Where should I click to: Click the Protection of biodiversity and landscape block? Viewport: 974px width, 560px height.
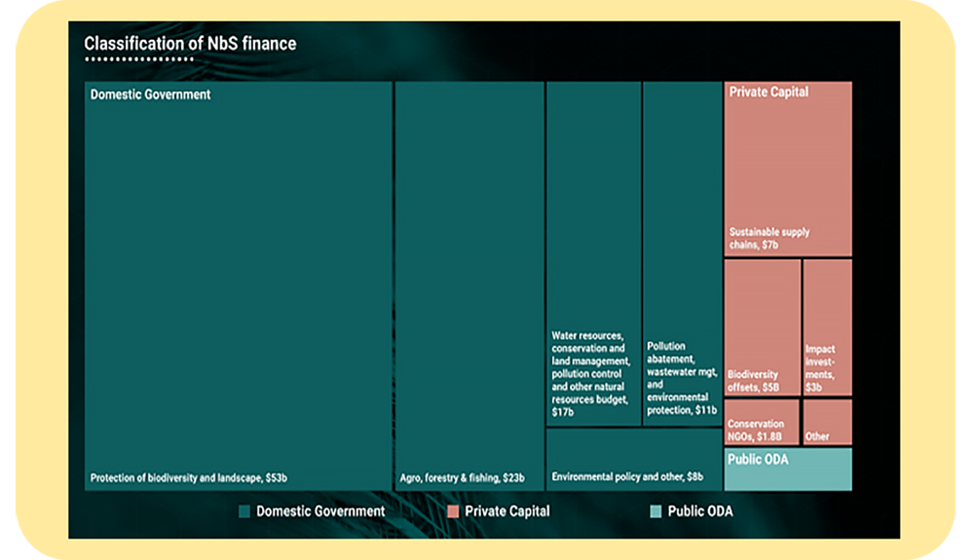coord(238,292)
